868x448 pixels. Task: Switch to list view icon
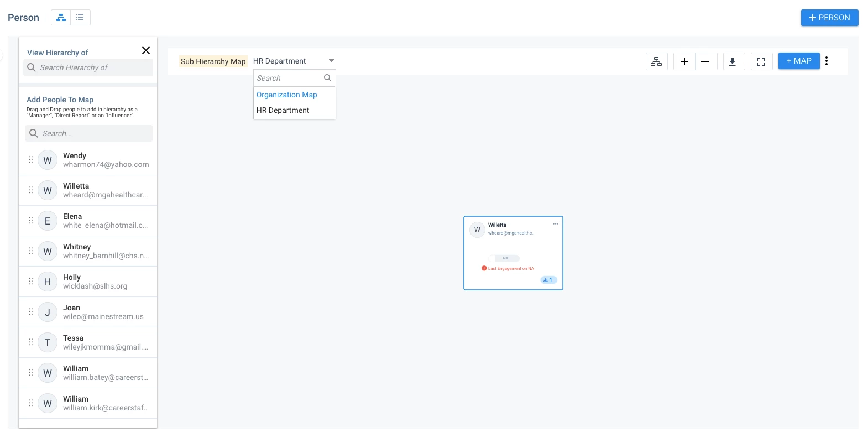(x=80, y=18)
